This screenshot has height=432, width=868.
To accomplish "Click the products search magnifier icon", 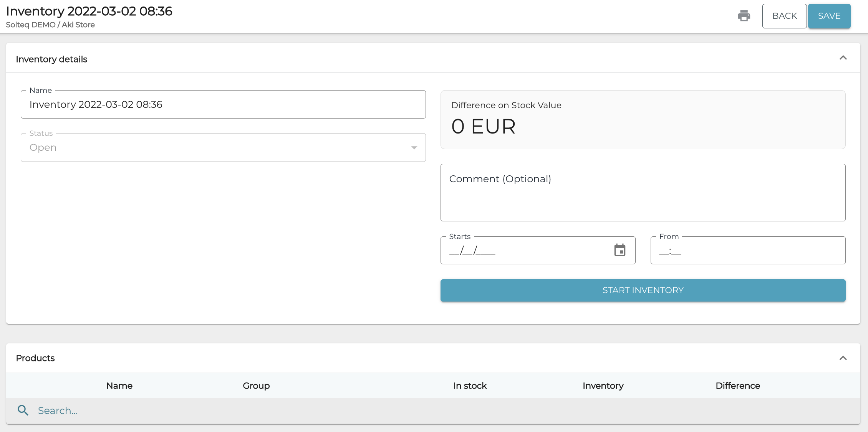I will tap(23, 411).
